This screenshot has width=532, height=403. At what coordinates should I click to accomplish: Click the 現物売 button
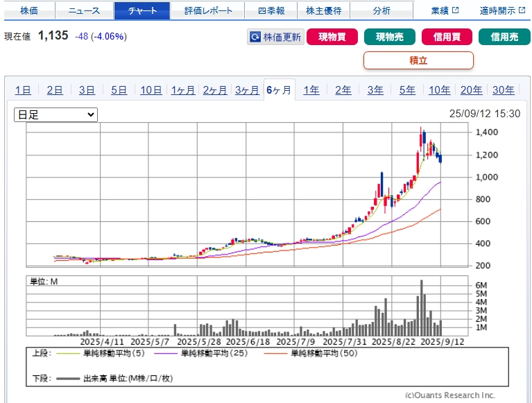[390, 37]
